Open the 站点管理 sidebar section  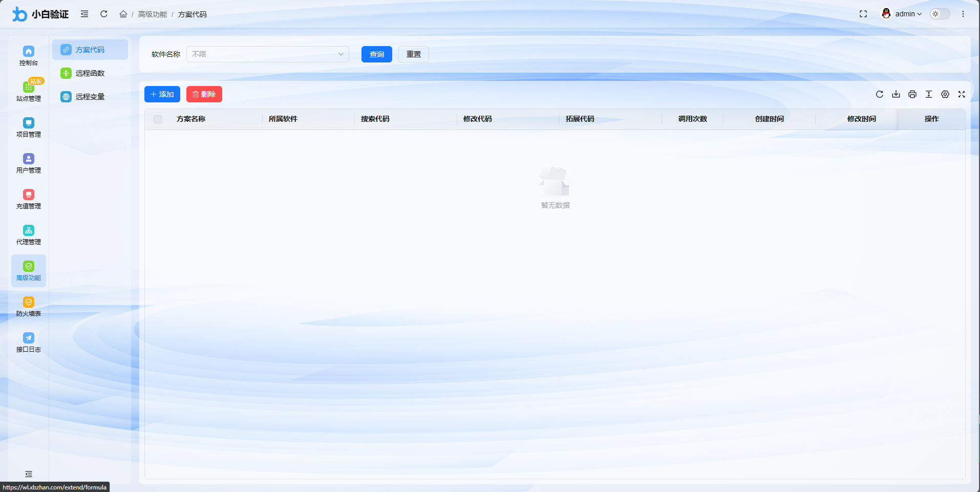click(x=28, y=90)
